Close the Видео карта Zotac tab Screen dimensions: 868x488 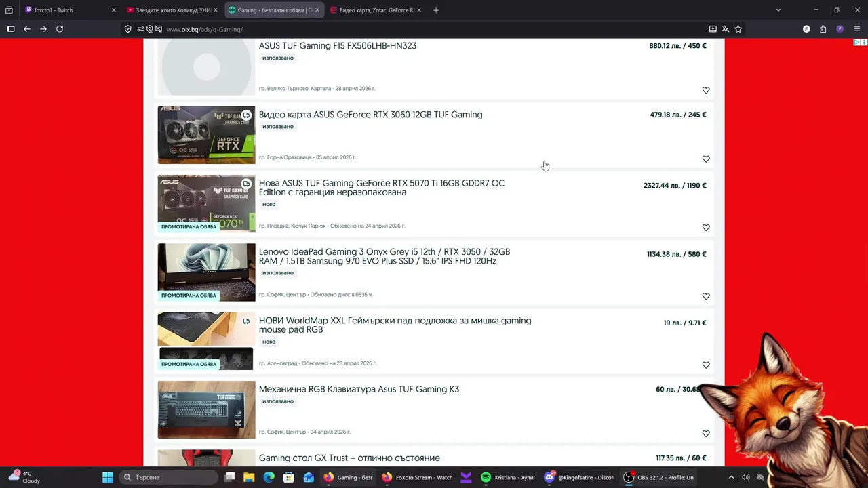418,10
